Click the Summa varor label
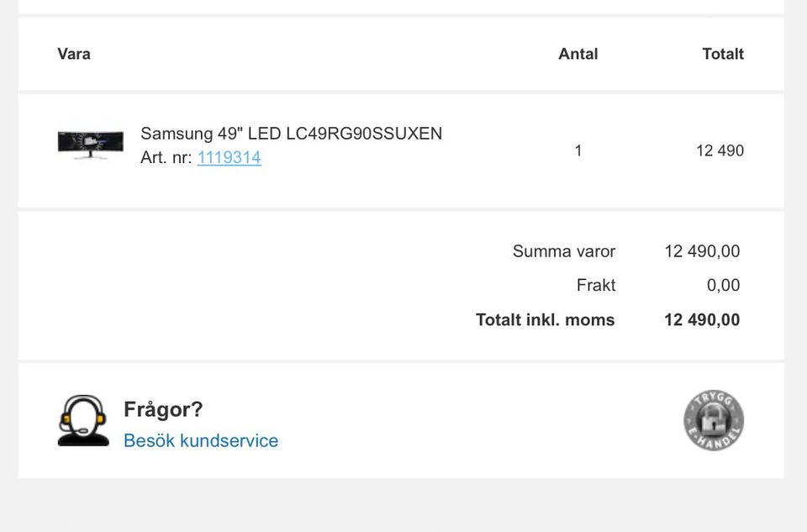 (564, 251)
